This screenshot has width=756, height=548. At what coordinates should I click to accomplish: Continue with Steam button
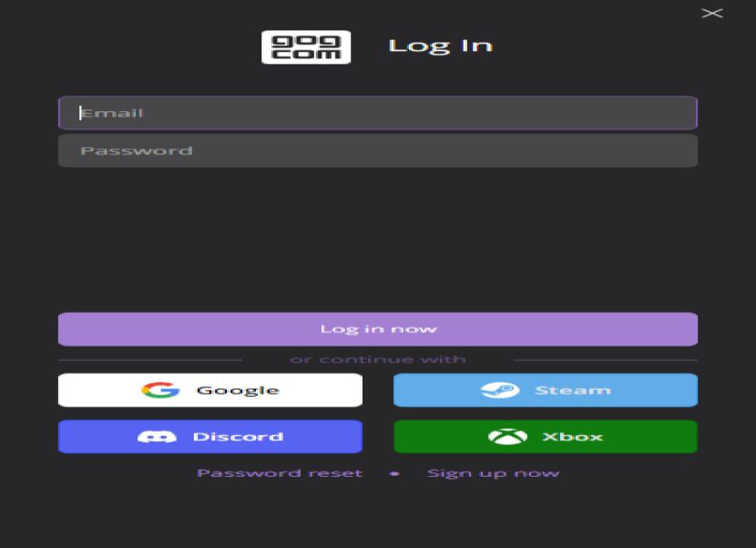pyautogui.click(x=546, y=390)
